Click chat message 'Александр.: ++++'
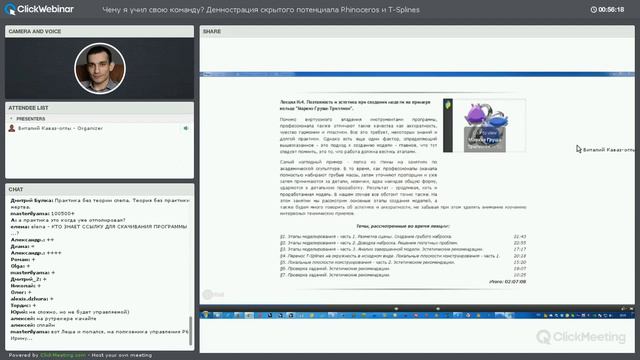Image resolution: width=640 pixels, height=360 pixels. click(x=36, y=253)
